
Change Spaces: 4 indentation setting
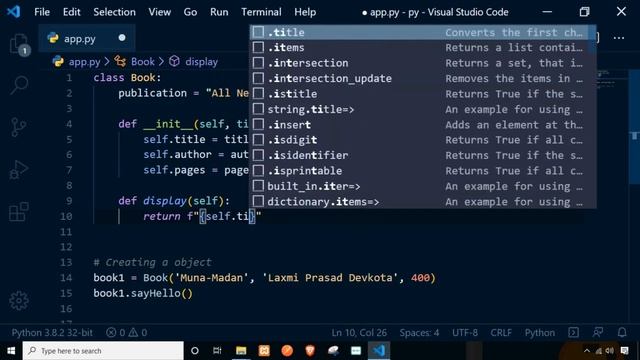419,333
